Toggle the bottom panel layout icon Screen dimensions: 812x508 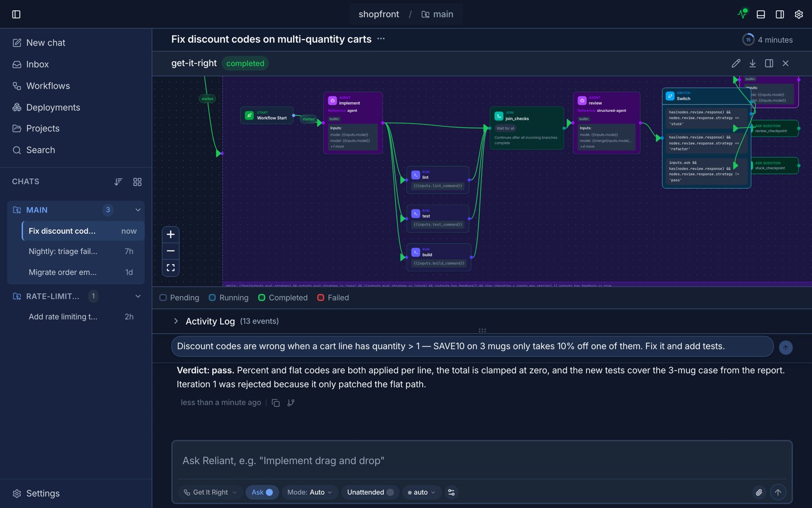(761, 14)
